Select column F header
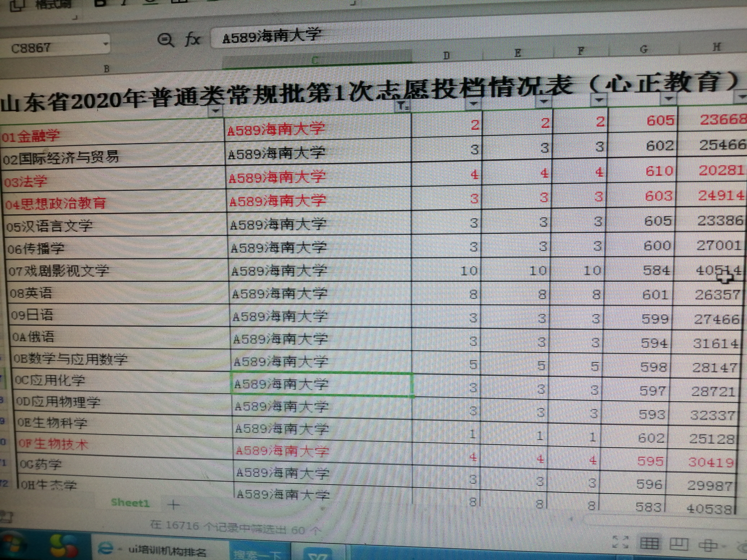Image resolution: width=747 pixels, height=560 pixels. (x=581, y=51)
